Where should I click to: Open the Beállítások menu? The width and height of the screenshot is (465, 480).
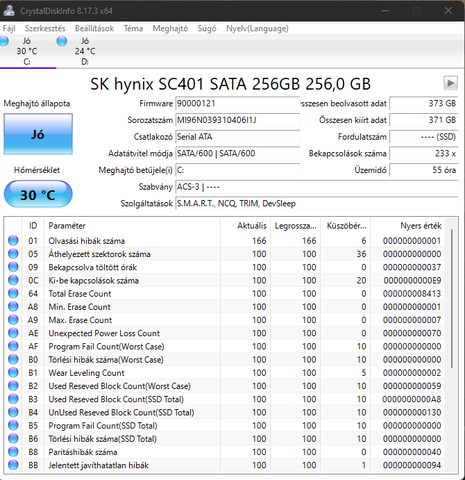coord(94,28)
